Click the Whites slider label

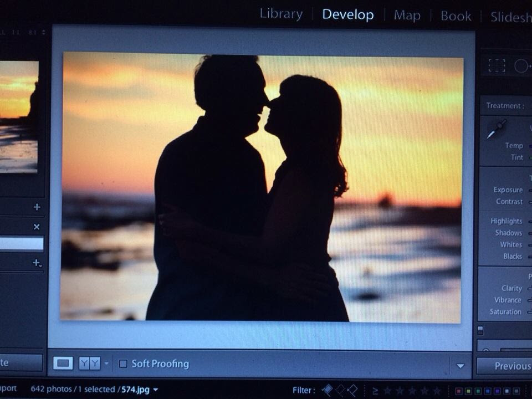tap(511, 244)
